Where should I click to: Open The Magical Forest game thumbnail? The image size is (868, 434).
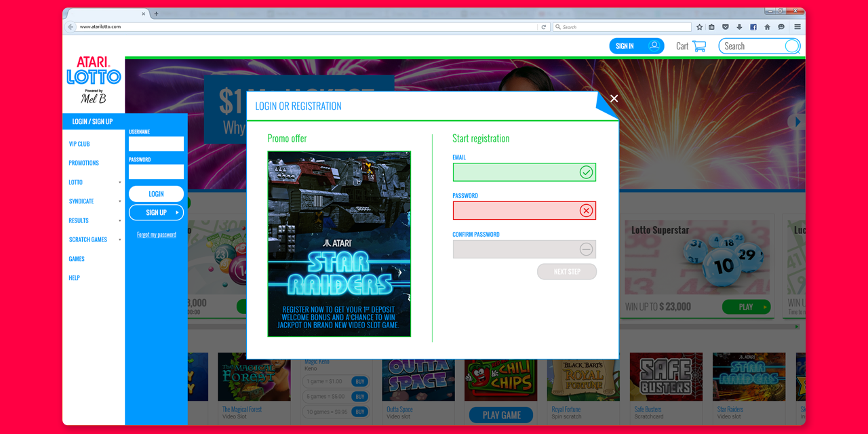pyautogui.click(x=254, y=377)
